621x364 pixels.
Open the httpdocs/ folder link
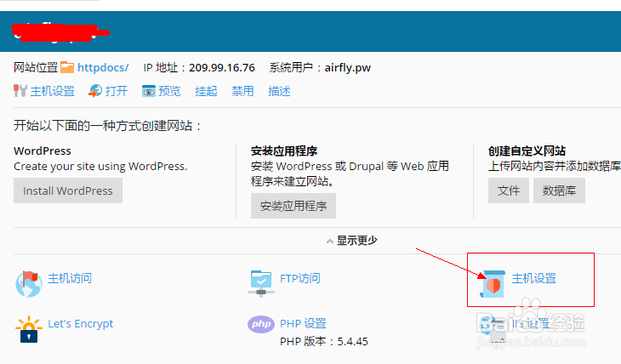coord(103,68)
